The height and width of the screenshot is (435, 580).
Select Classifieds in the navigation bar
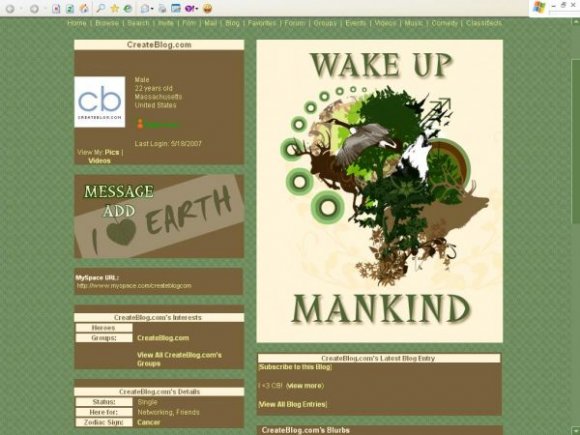click(484, 23)
